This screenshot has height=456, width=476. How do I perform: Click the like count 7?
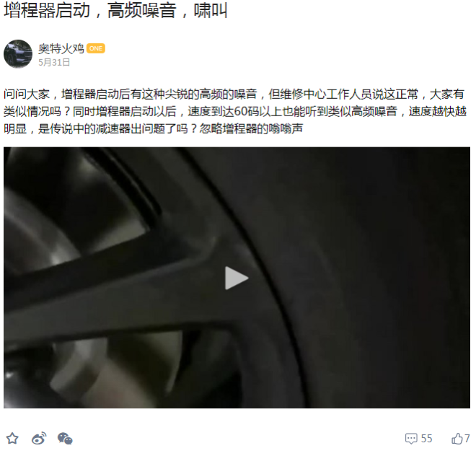(467, 439)
